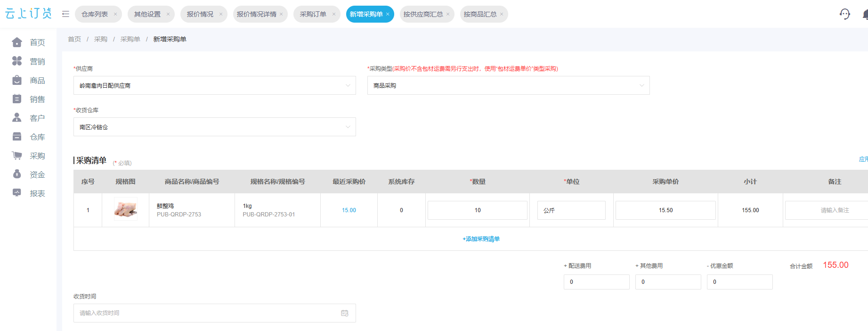This screenshot has width=868, height=331.
Task: Click the 采购单价 column header
Action: click(x=665, y=182)
